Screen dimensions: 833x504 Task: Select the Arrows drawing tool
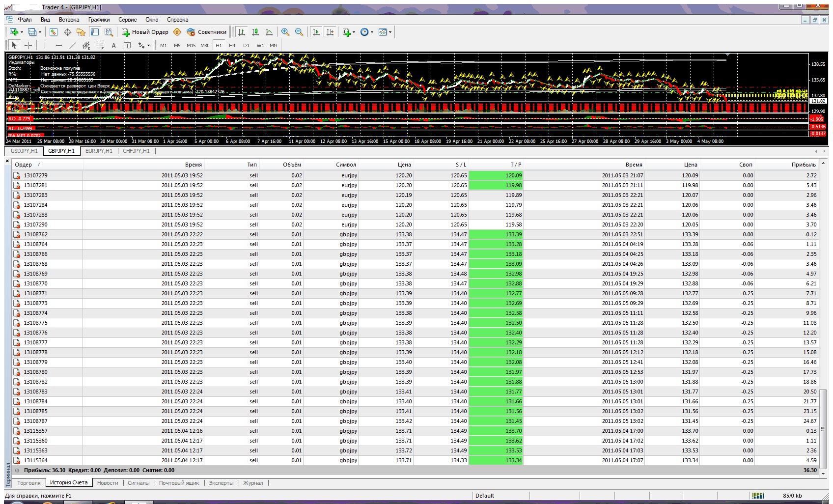tap(141, 45)
